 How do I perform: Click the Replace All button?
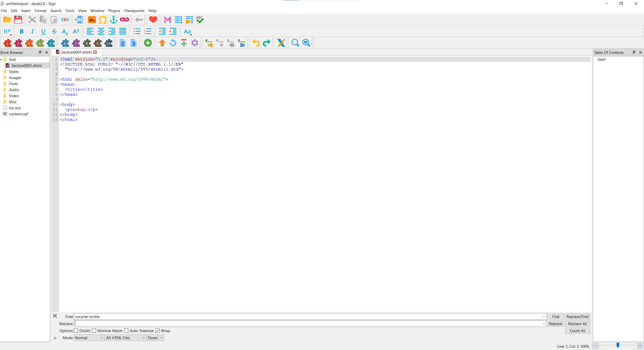[x=577, y=324]
